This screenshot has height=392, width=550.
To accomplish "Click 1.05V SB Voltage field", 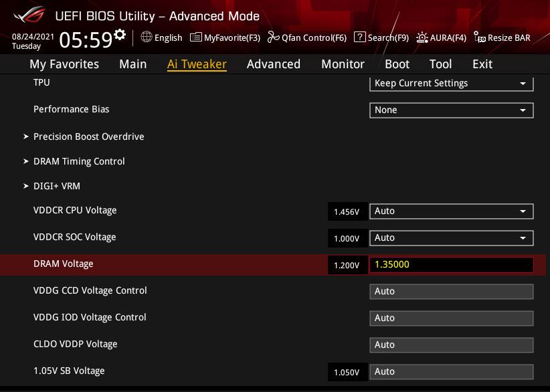I will coord(452,372).
